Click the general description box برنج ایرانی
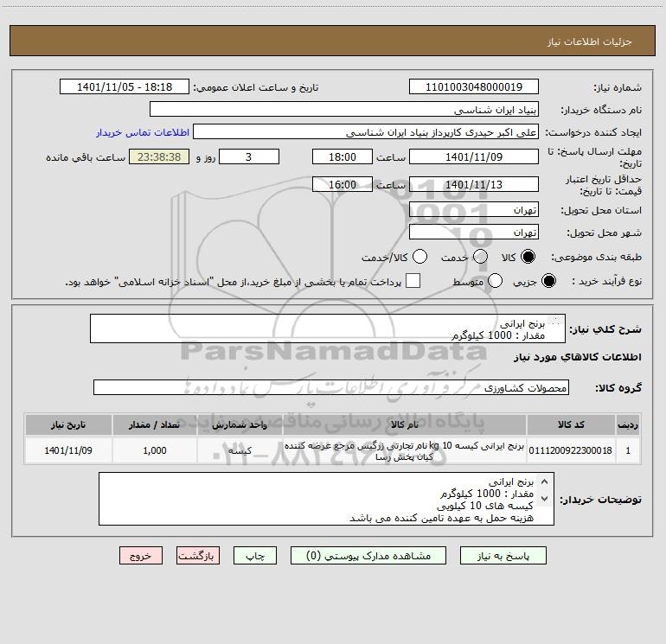Image resolution: width=666 pixels, height=644 pixels. pos(328,328)
